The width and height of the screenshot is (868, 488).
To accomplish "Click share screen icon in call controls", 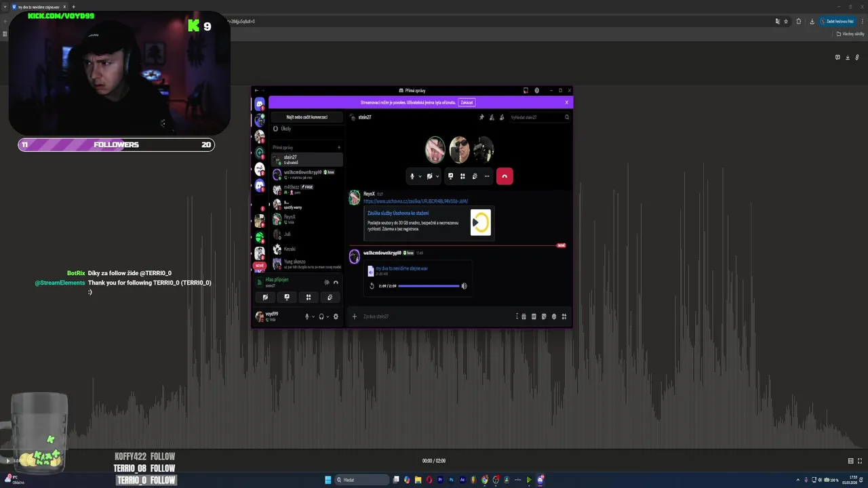I will 450,176.
